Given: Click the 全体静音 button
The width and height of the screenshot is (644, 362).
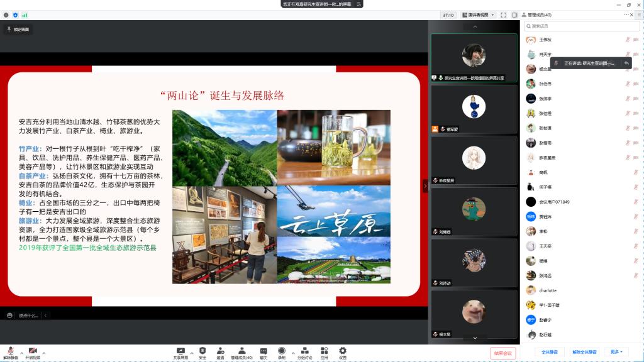Looking at the screenshot, I should (550, 352).
